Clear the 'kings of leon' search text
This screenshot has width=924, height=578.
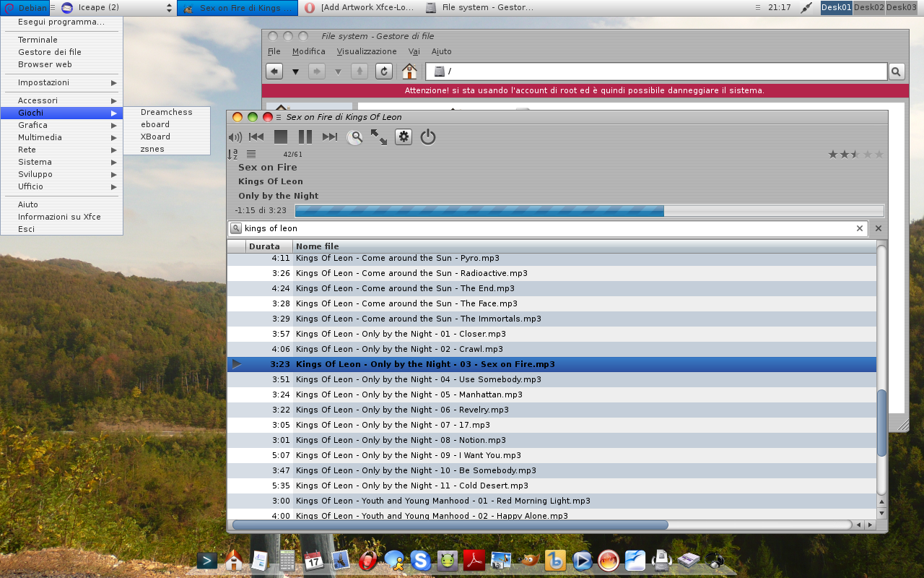[x=860, y=228]
